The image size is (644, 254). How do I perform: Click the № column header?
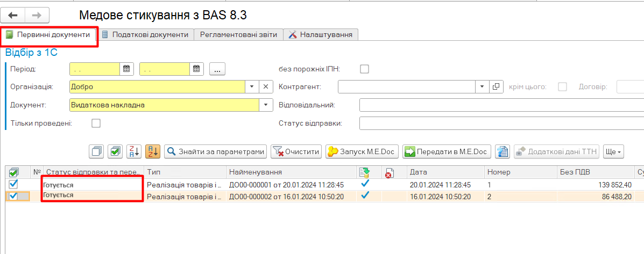(x=37, y=172)
